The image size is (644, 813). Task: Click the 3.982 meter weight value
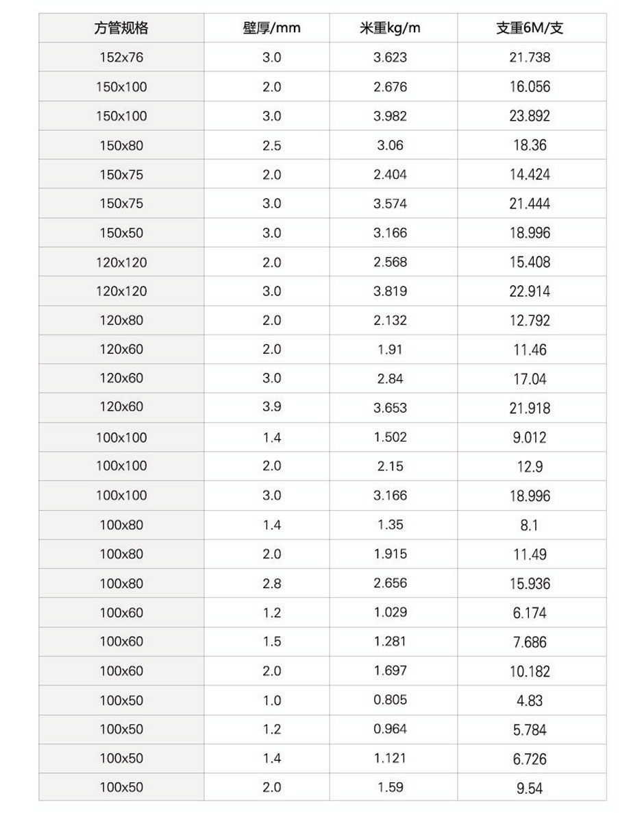pos(390,117)
